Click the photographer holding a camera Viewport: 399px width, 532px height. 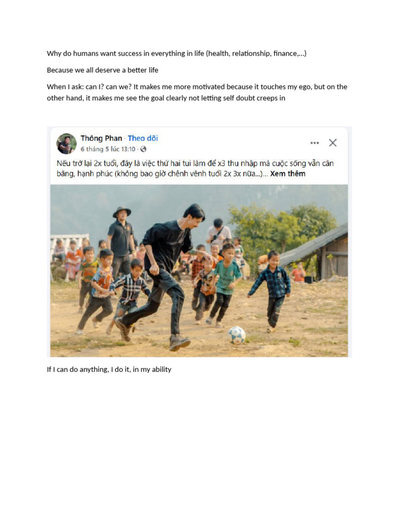point(219,233)
